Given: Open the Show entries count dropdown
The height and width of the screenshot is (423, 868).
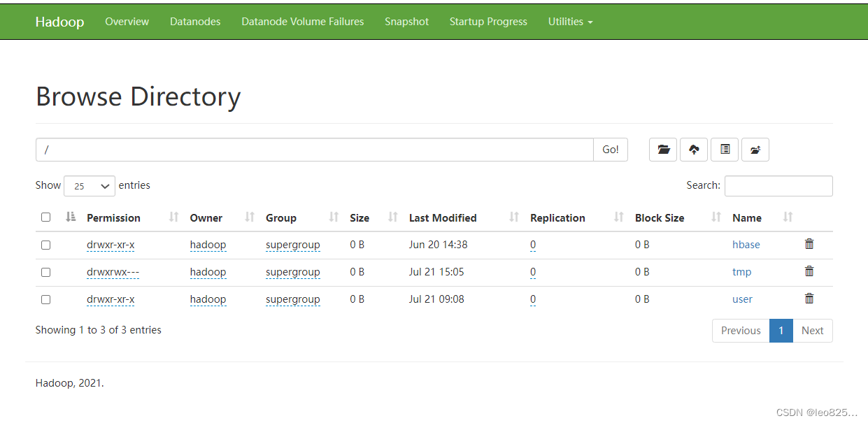Looking at the screenshot, I should tap(90, 186).
